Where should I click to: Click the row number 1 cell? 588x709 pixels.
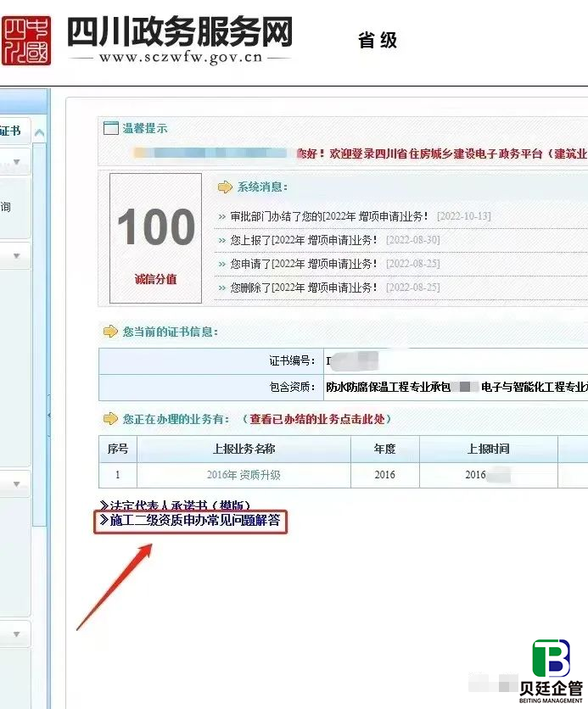click(x=118, y=475)
